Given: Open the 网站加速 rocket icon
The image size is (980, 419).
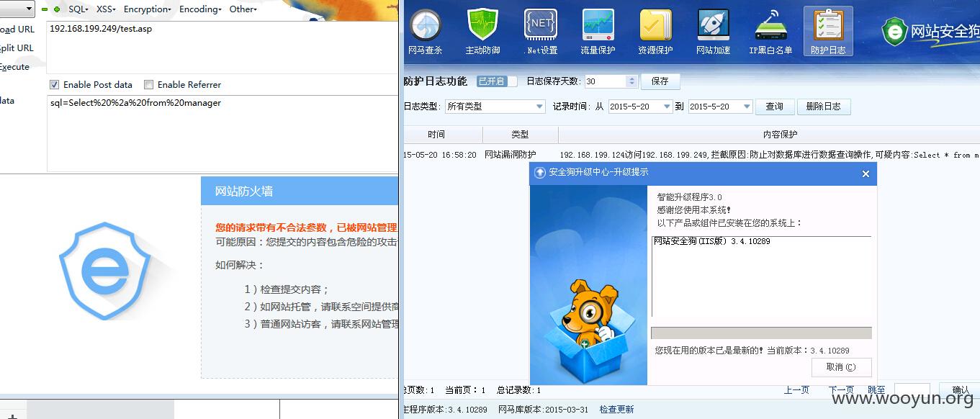Looking at the screenshot, I should (713, 32).
